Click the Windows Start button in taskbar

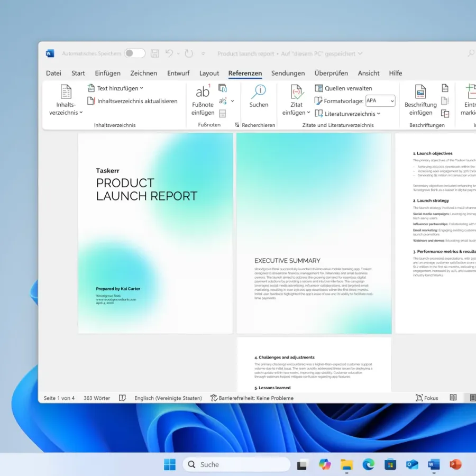[169, 464]
